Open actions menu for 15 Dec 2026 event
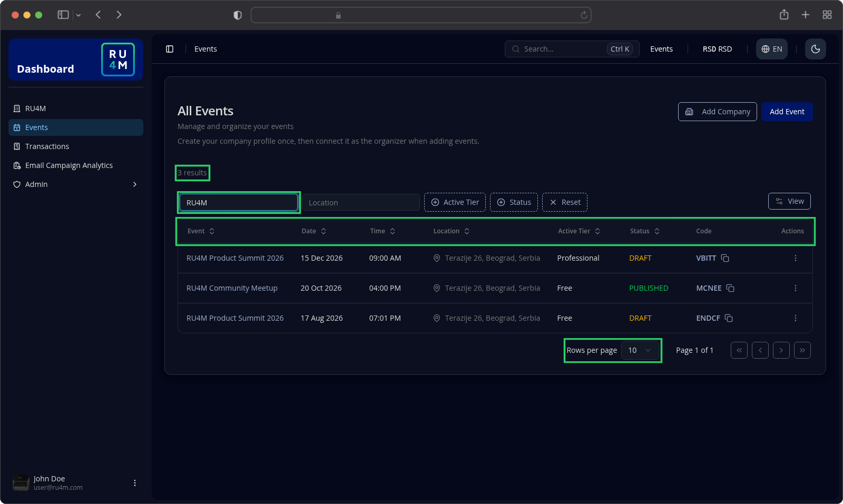The width and height of the screenshot is (843, 504). coord(796,258)
